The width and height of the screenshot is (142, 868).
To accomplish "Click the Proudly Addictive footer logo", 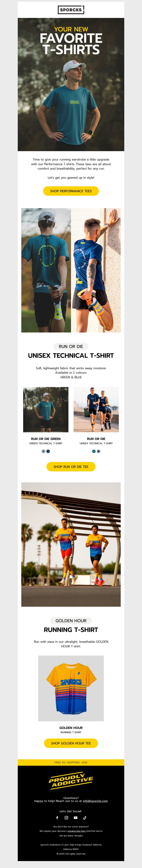I will tap(71, 781).
